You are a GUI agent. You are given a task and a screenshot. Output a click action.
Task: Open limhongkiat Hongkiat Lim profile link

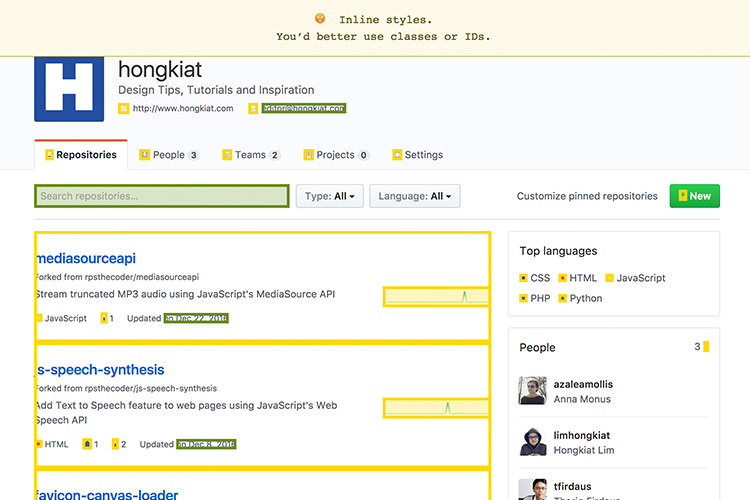pyautogui.click(x=584, y=443)
